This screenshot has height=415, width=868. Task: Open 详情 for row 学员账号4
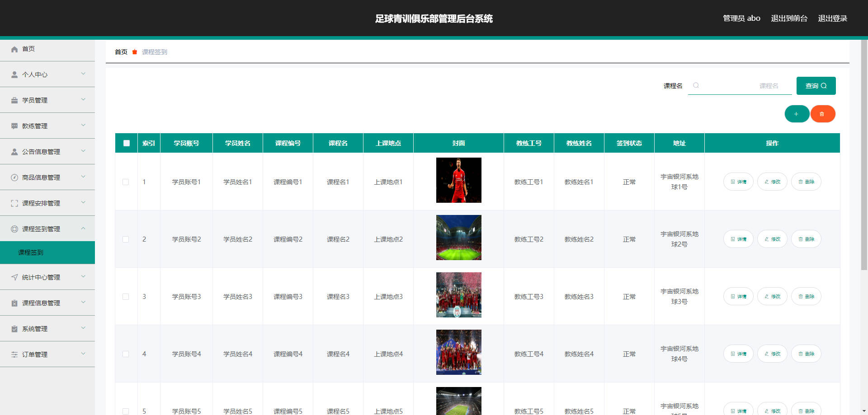(738, 354)
